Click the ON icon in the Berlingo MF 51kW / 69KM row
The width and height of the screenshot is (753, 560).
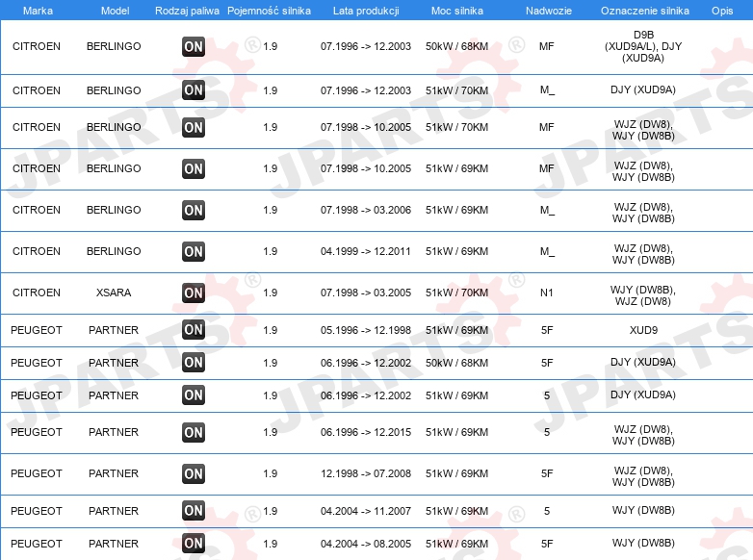click(x=194, y=169)
